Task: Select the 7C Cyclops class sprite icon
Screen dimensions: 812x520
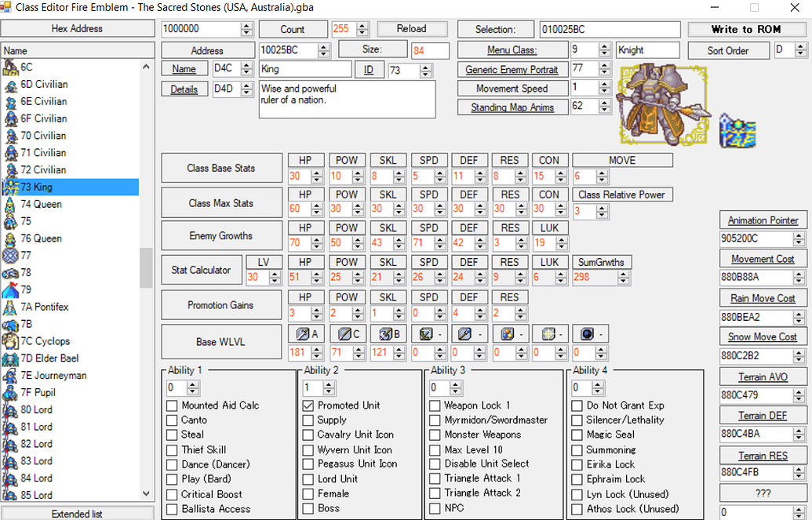Action: pos(11,340)
